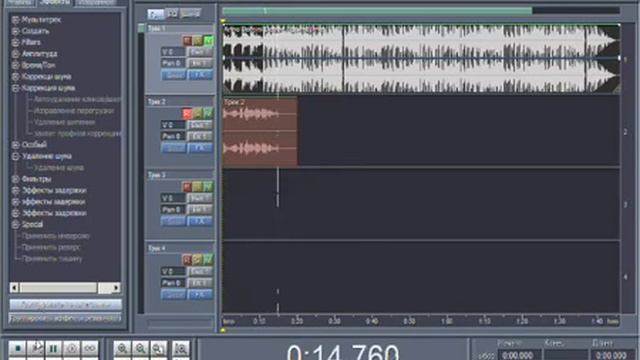Pause playback with the Pause button
The image size is (640, 360).
53,349
